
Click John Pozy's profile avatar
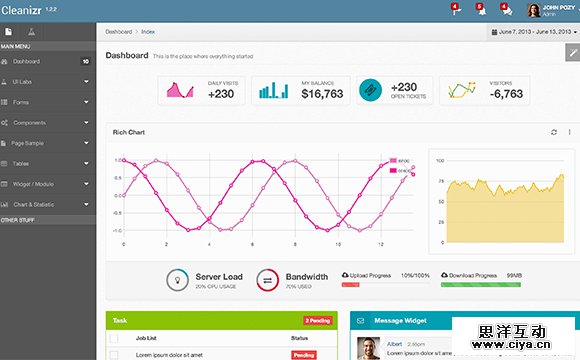tap(534, 10)
